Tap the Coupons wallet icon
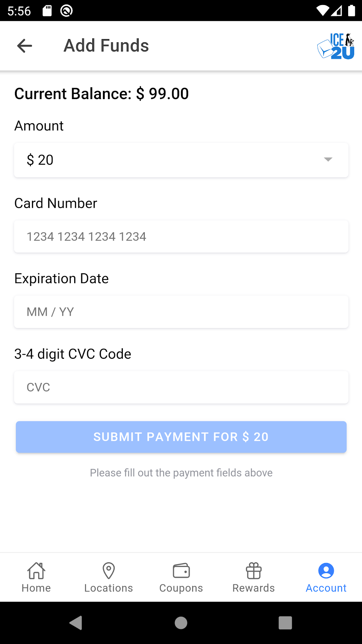The width and height of the screenshot is (362, 644). click(181, 571)
